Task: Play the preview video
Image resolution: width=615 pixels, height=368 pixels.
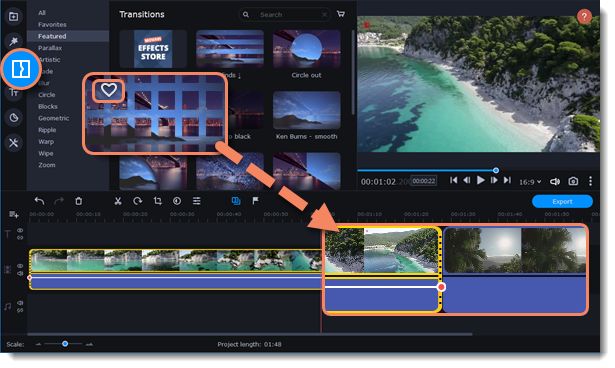Action: tap(480, 180)
